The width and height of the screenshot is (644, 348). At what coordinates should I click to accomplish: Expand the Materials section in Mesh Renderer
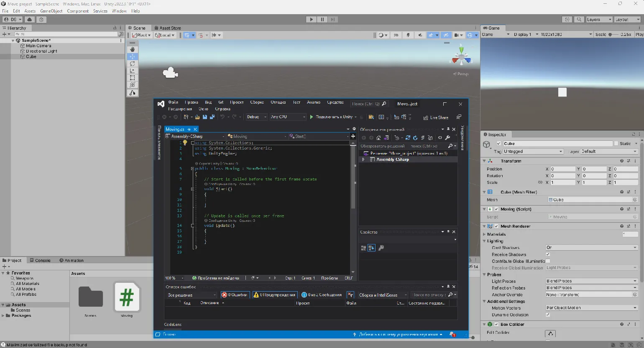[484, 234]
